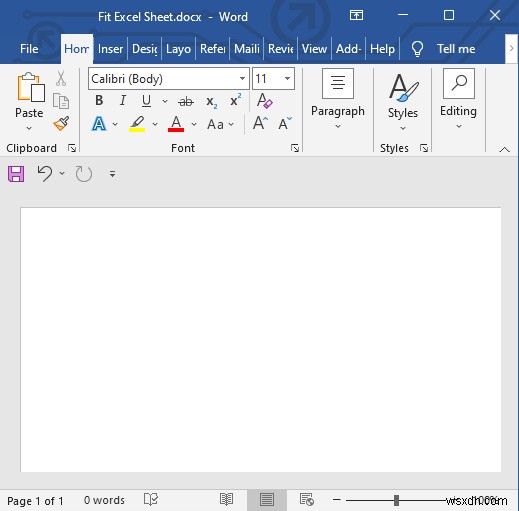Switch to the View tab
The width and height of the screenshot is (519, 511).
[x=314, y=49]
